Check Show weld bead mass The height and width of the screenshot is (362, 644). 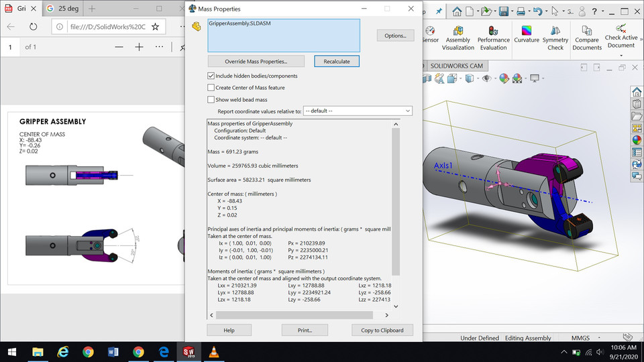[211, 99]
